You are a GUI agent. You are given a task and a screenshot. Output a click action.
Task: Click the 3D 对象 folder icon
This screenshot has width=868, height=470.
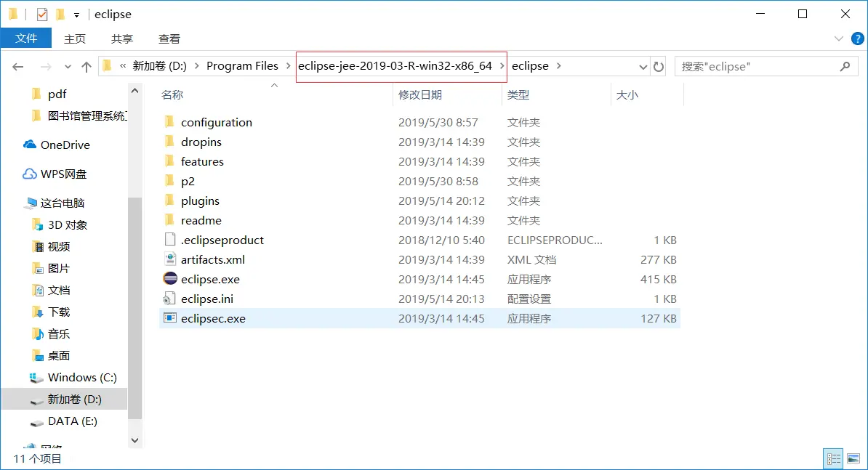[x=38, y=224]
